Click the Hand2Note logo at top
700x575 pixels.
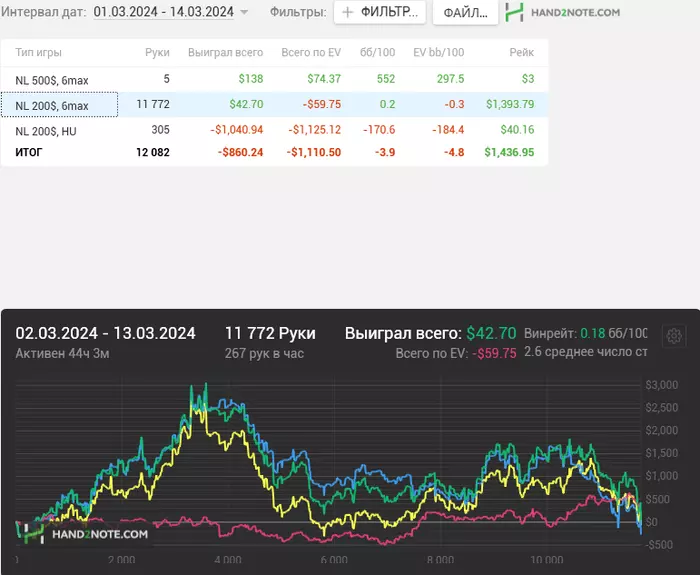(x=562, y=12)
